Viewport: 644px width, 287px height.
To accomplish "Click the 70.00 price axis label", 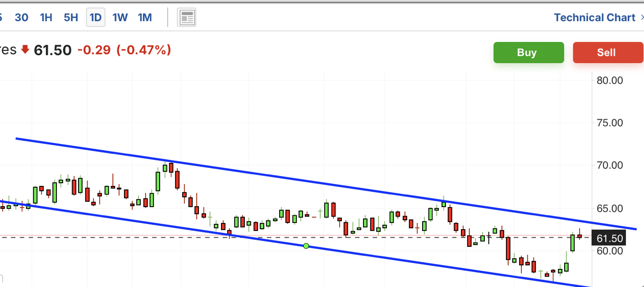I will 610,165.
